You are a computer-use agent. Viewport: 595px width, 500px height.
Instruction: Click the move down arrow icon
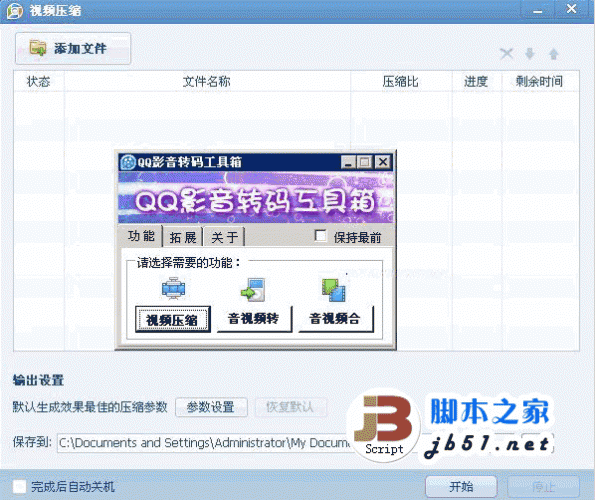(x=530, y=54)
